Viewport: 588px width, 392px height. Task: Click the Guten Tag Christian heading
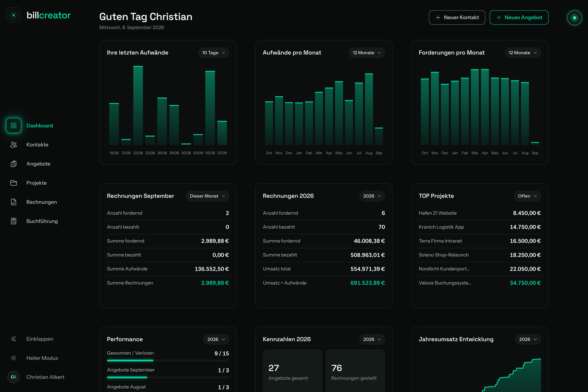click(x=146, y=17)
